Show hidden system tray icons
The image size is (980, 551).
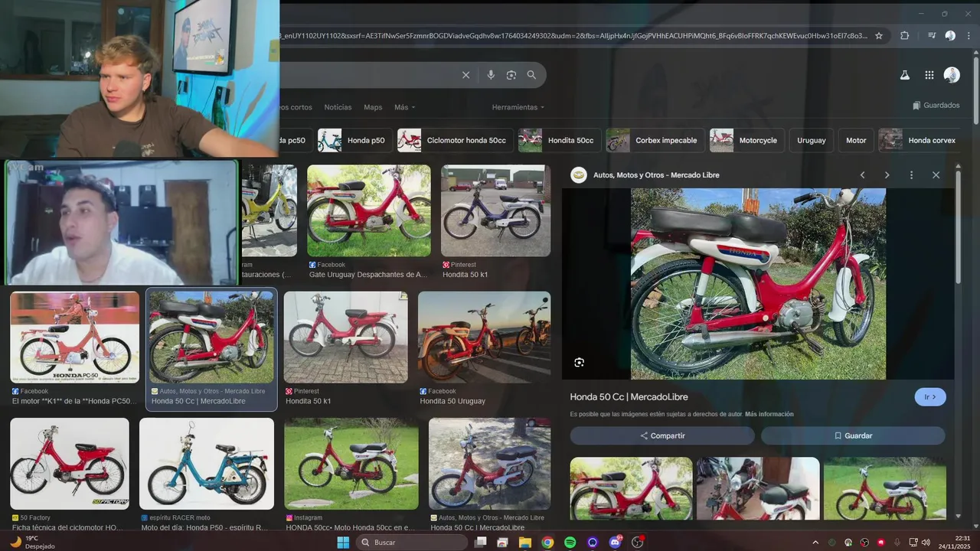coord(815,542)
